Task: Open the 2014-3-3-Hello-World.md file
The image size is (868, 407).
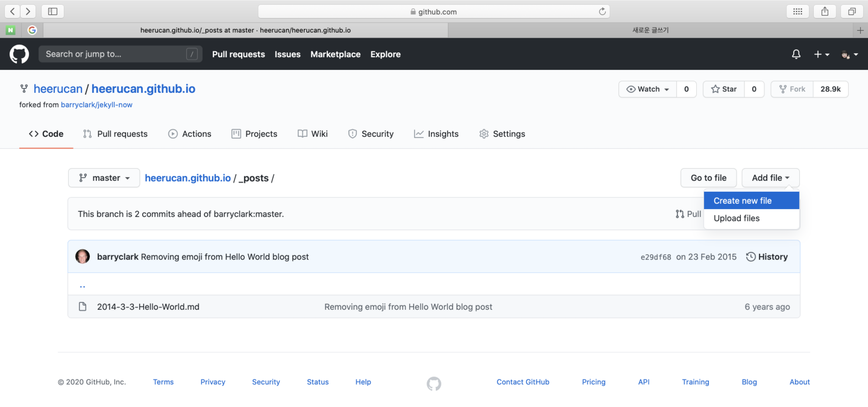Action: 148,307
